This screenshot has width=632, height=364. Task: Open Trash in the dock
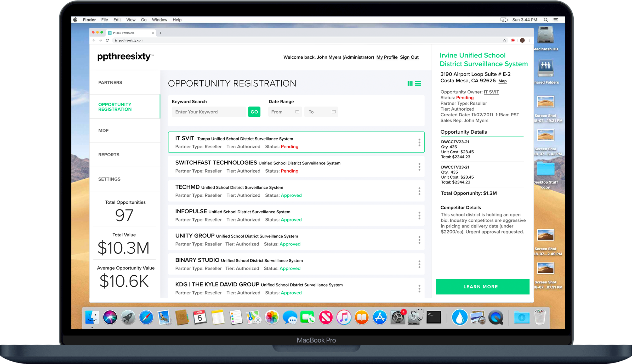[540, 317]
